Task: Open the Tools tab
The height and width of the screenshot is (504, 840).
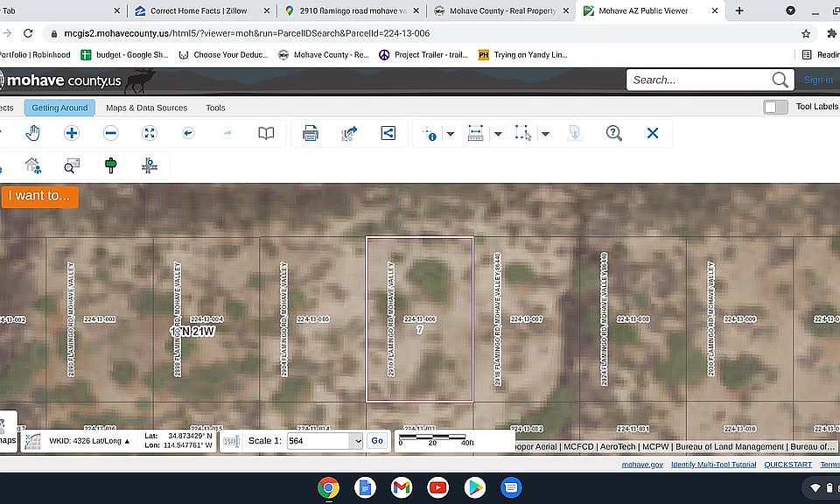Action: tap(215, 108)
